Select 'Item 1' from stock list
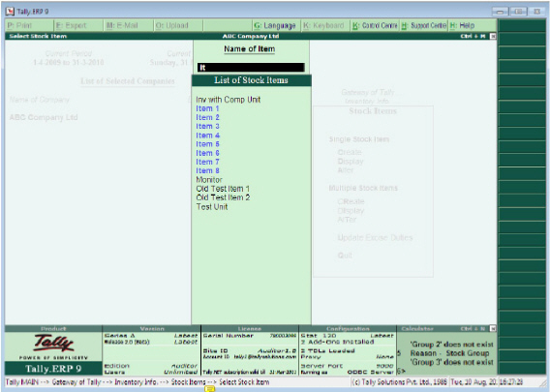This screenshot has width=550, height=392. click(x=207, y=108)
